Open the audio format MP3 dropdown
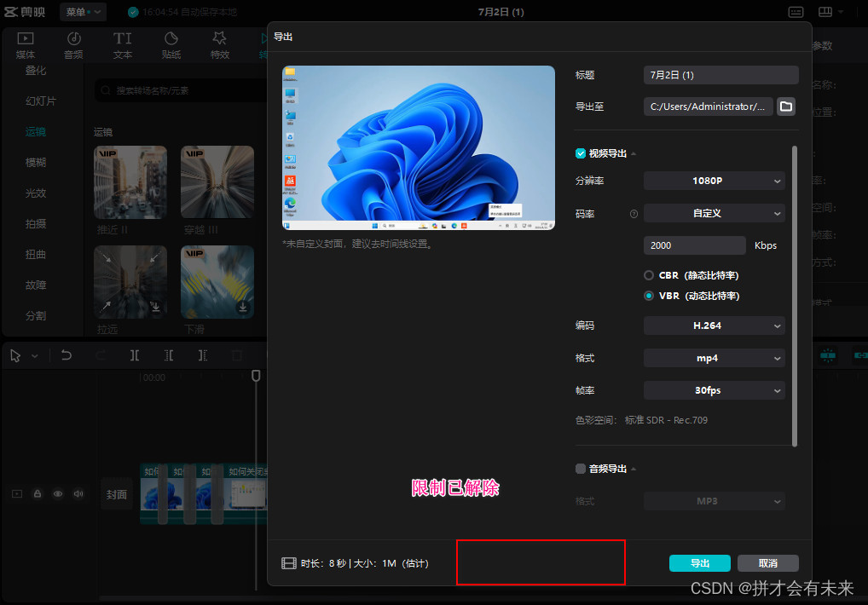Viewport: 868px width, 605px height. tap(715, 502)
